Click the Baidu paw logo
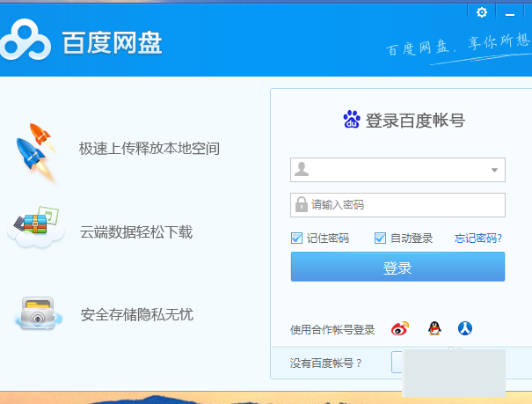 pos(352,119)
